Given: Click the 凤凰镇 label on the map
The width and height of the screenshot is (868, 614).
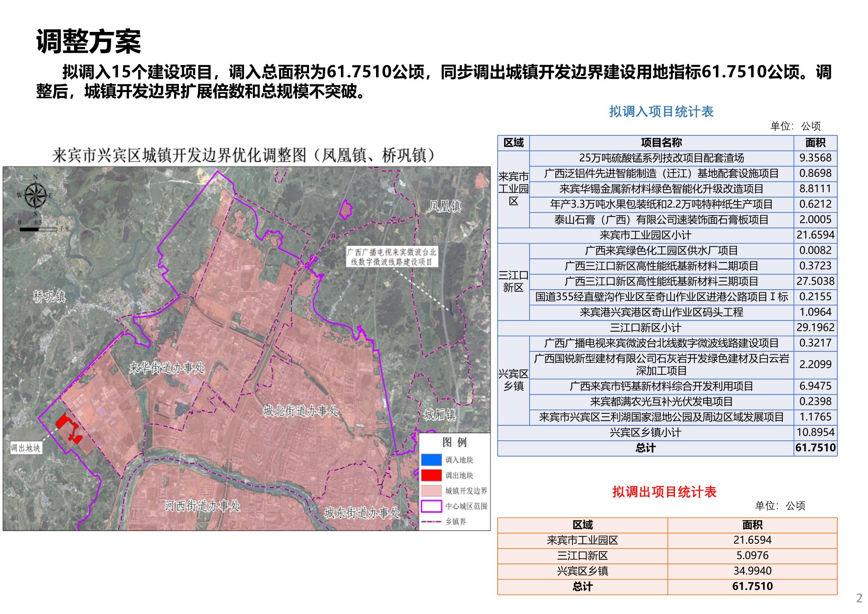Looking at the screenshot, I should (444, 207).
